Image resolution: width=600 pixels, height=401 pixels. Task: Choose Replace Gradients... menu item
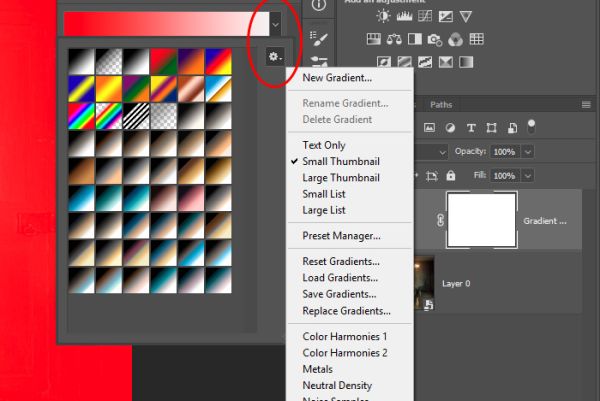click(346, 311)
